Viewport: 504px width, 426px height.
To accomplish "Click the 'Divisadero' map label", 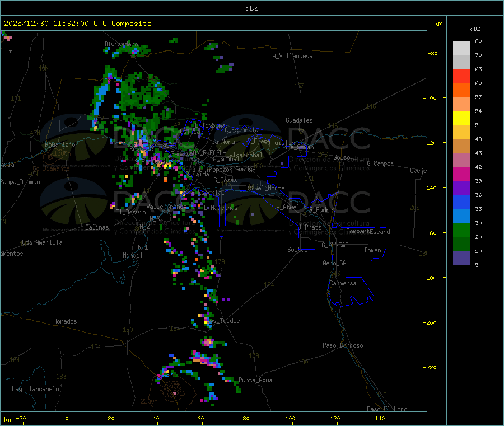I will 121,44.
